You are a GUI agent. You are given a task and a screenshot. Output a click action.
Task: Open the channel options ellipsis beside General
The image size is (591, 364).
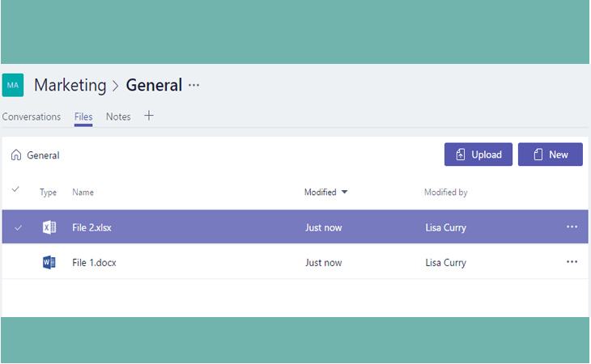pos(193,86)
